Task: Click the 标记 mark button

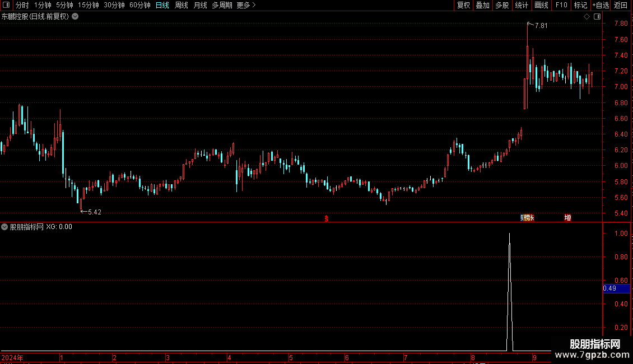Action: click(580, 5)
